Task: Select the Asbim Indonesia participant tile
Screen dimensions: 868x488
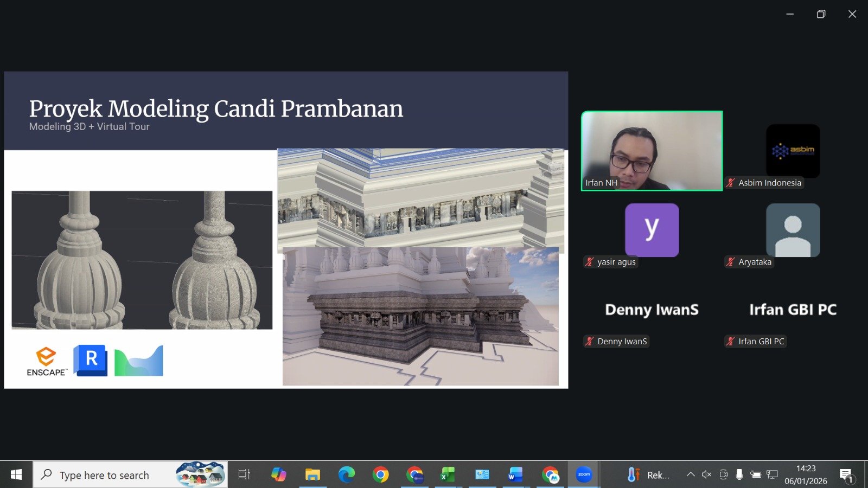Action: pos(793,151)
